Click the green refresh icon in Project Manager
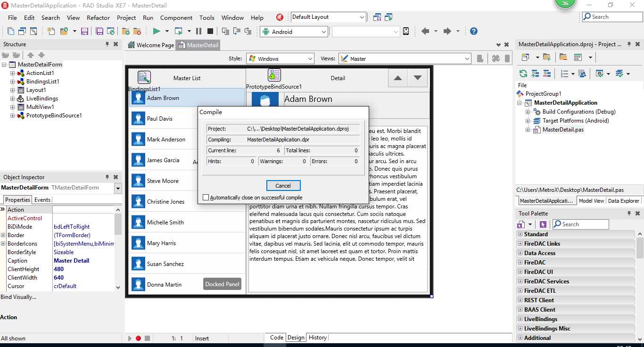 [523, 74]
